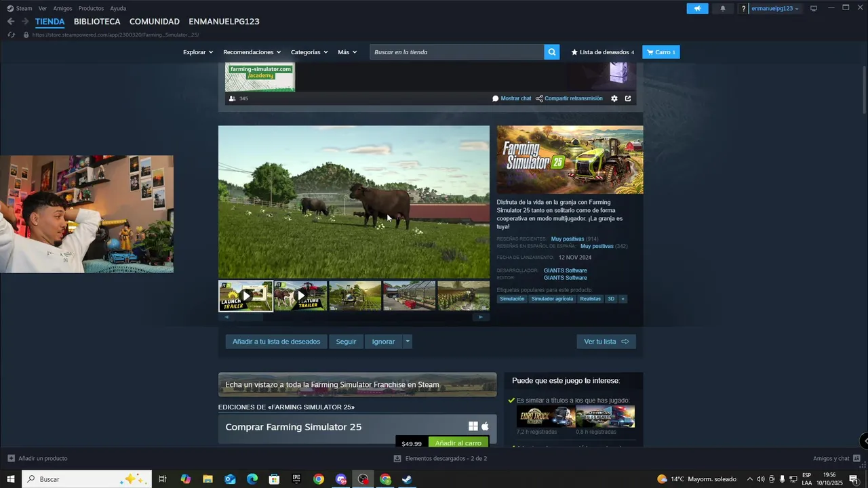
Task: Open the Farming Simulator Franchise banner
Action: click(x=357, y=384)
